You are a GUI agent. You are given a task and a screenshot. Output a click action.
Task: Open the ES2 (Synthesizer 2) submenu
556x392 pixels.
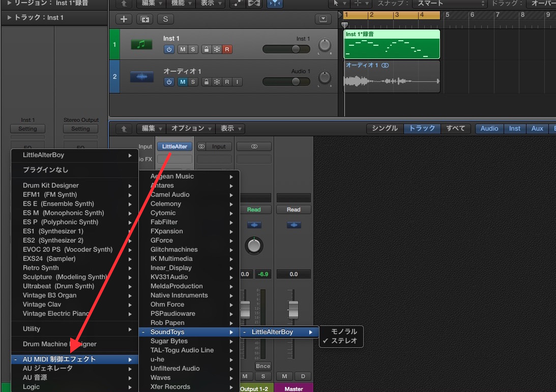pos(74,240)
